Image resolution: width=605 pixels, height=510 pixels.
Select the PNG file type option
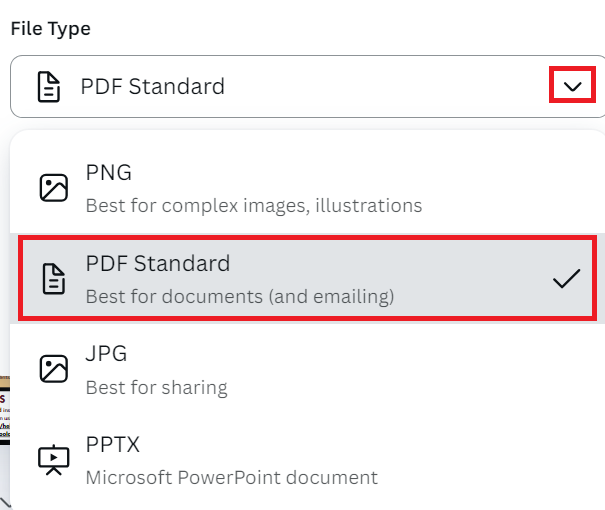click(308, 188)
